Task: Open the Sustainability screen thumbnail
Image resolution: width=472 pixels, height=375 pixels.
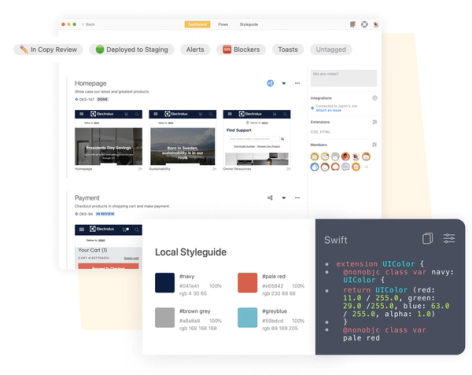Action: (x=182, y=138)
